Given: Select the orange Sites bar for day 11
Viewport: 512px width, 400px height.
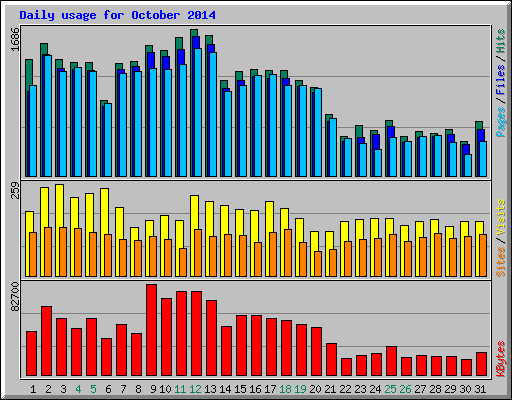Looking at the screenshot, I should pos(183,262).
